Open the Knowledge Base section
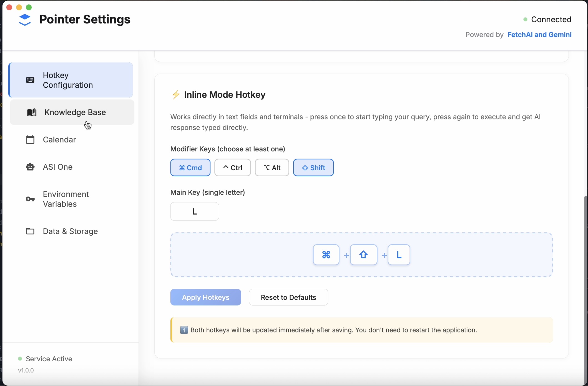The width and height of the screenshot is (588, 386). pyautogui.click(x=75, y=112)
